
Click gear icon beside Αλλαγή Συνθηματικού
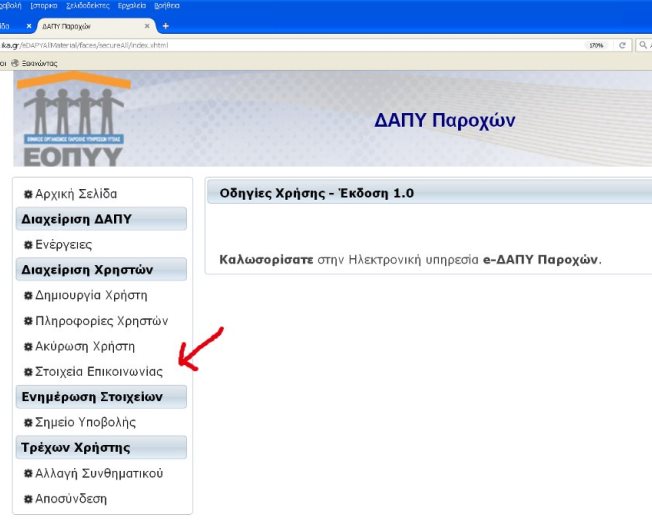(x=28, y=474)
